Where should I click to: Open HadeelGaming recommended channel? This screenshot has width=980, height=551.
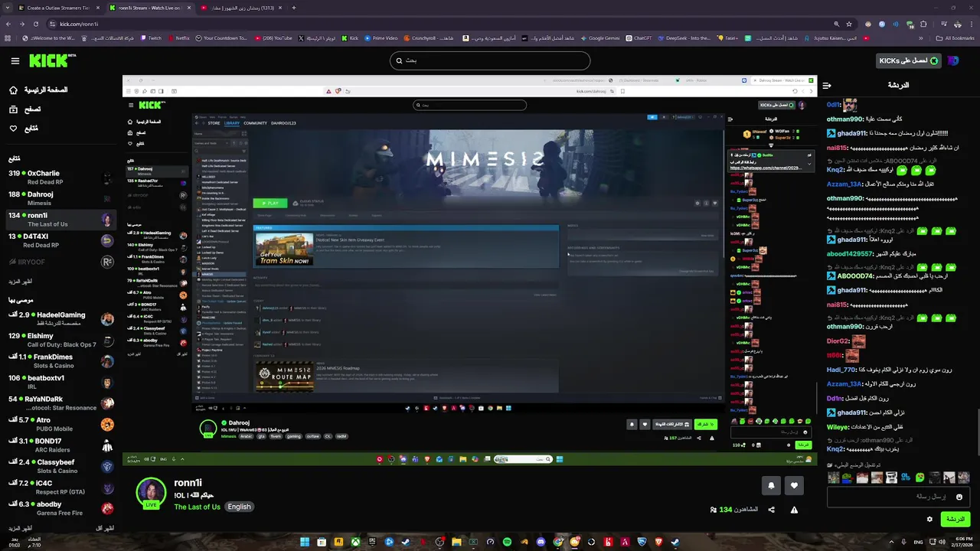coord(60,318)
